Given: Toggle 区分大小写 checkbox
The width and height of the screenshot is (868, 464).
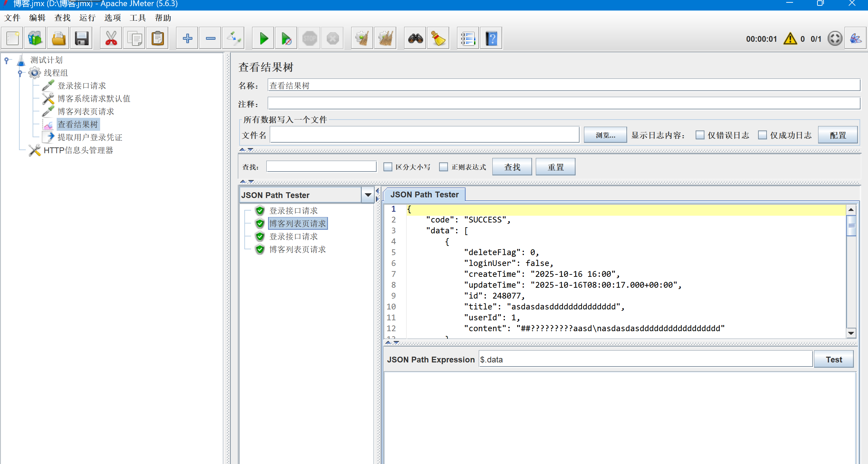Looking at the screenshot, I should (x=388, y=167).
